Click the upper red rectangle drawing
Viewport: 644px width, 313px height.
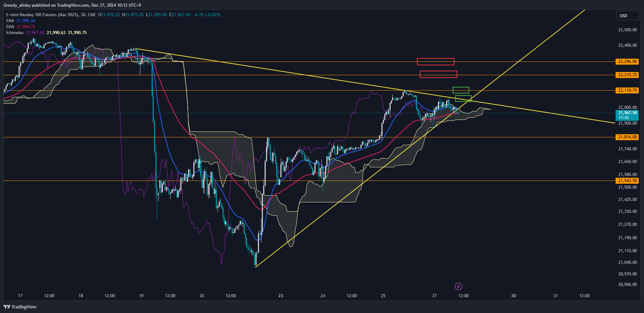click(436, 62)
